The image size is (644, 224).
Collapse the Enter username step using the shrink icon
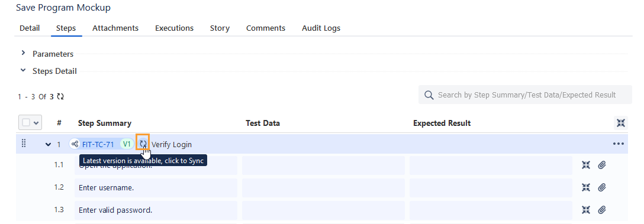click(x=586, y=187)
